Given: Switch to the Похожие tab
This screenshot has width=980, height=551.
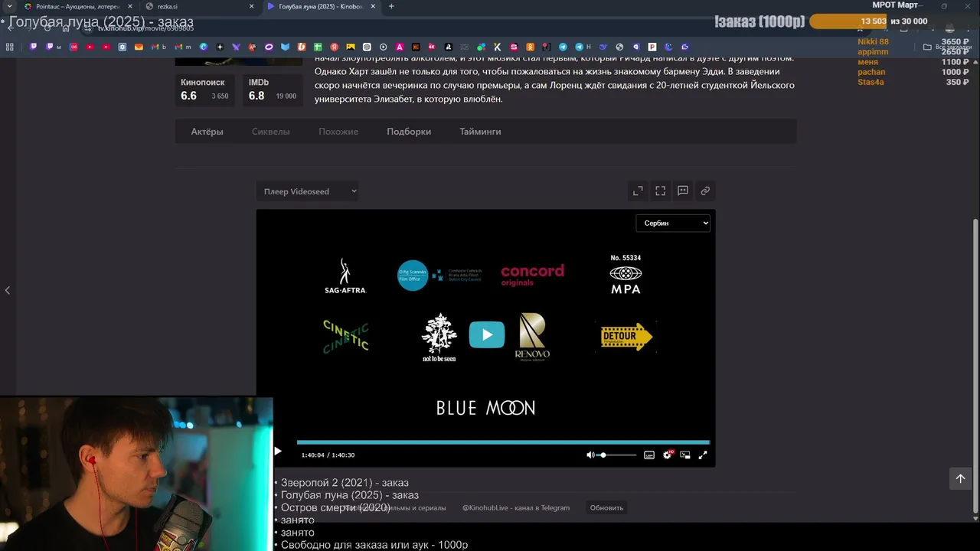Looking at the screenshot, I should click(x=338, y=132).
